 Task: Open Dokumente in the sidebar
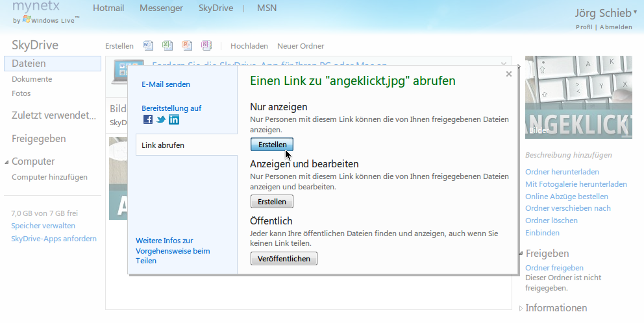(32, 79)
